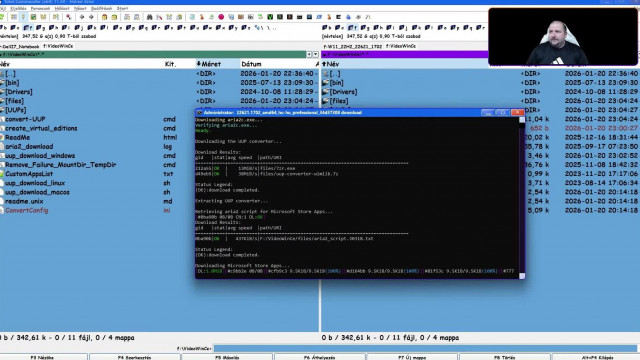Click the F8 Törlés button
The width and height of the screenshot is (640, 360).
pyautogui.click(x=505, y=357)
